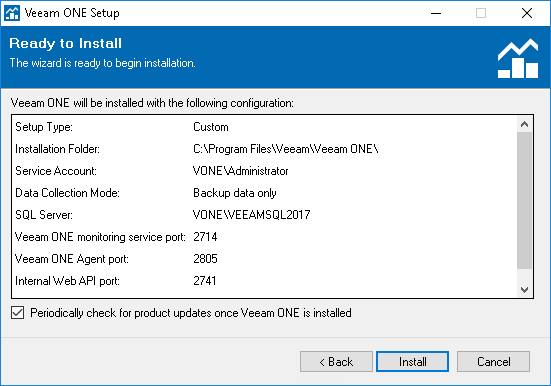Screen dimensions: 551x386
Task: Toggle periodic product updates check checkbox
Action: pos(18,313)
